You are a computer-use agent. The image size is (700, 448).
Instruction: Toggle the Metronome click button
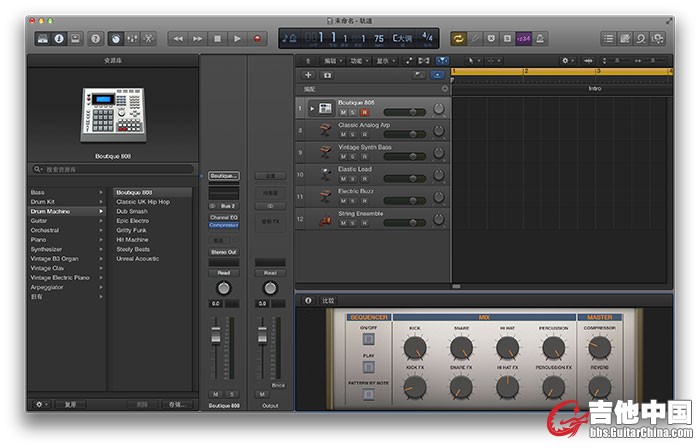540,39
